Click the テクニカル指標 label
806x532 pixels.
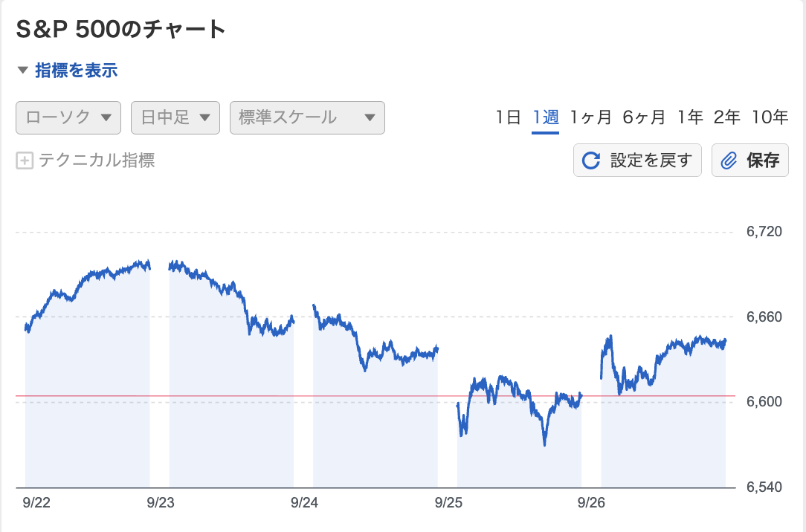click(97, 160)
